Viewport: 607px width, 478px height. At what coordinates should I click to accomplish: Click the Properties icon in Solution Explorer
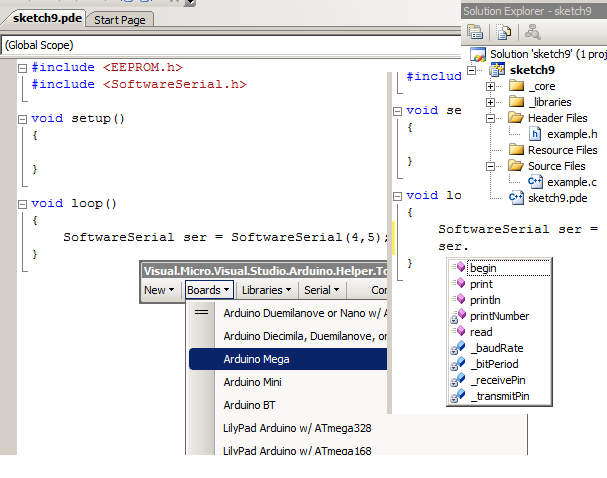pyautogui.click(x=475, y=33)
